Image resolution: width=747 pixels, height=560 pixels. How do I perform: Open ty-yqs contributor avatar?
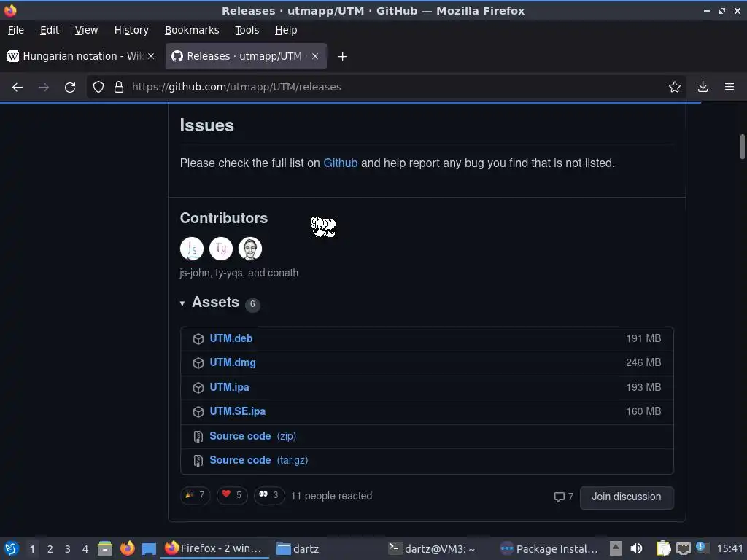click(x=221, y=249)
